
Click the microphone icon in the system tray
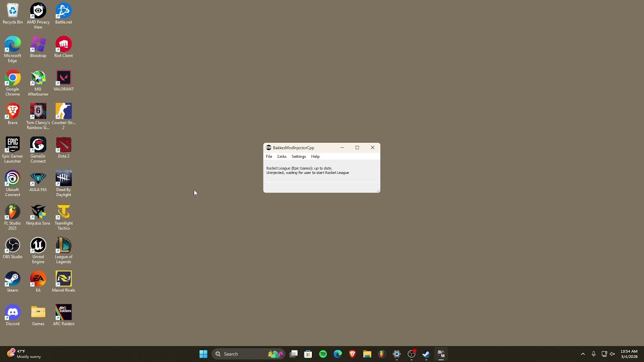594,354
